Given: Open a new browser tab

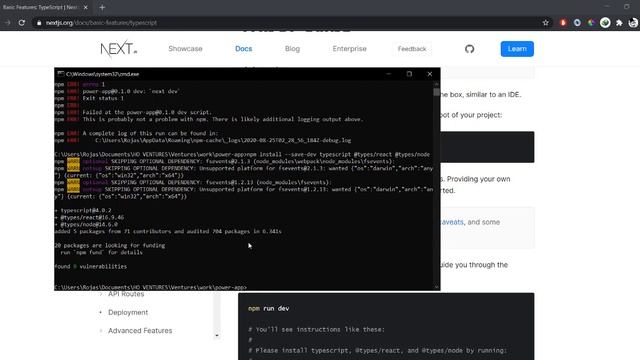Looking at the screenshot, I should coord(102,7).
